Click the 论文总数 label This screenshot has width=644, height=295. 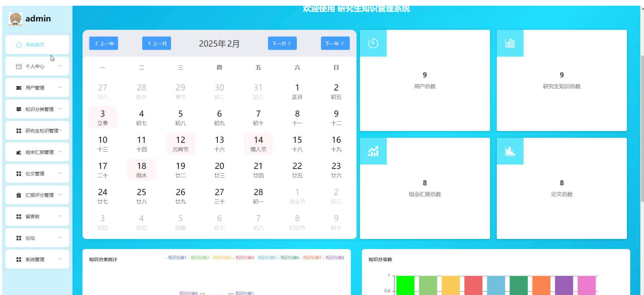pos(562,194)
